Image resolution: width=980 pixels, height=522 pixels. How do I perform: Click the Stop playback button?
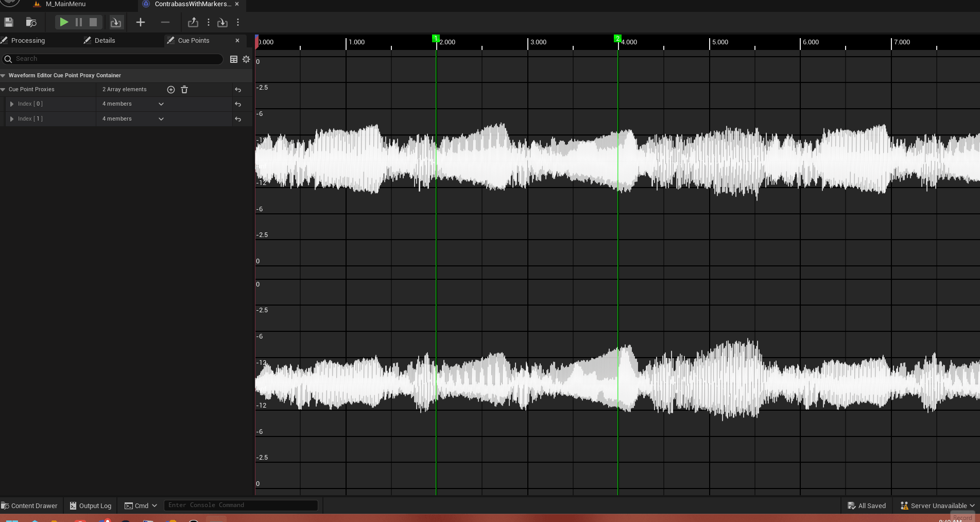coord(93,22)
